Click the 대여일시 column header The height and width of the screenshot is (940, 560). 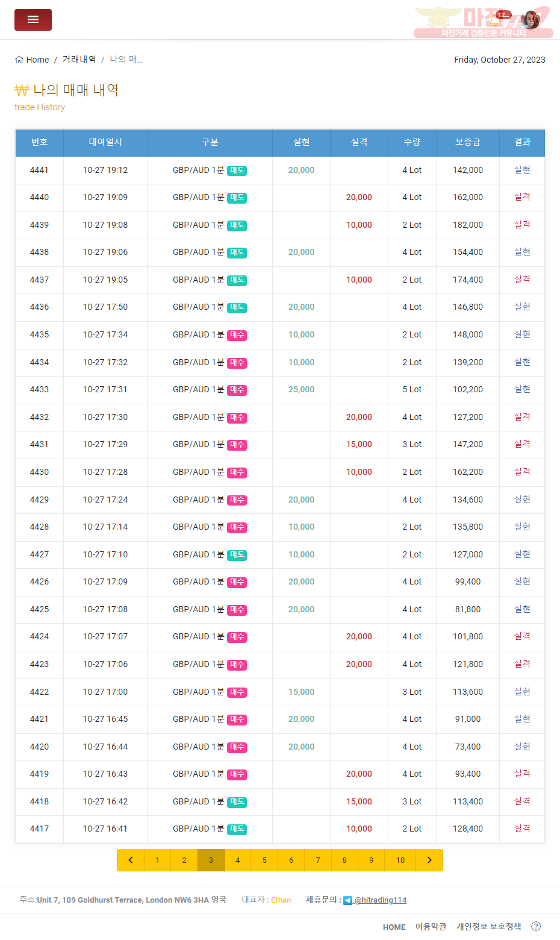click(105, 142)
